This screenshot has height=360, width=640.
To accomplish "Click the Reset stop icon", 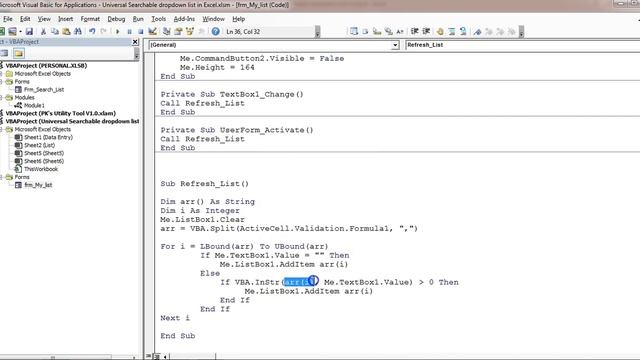I will tap(141, 31).
